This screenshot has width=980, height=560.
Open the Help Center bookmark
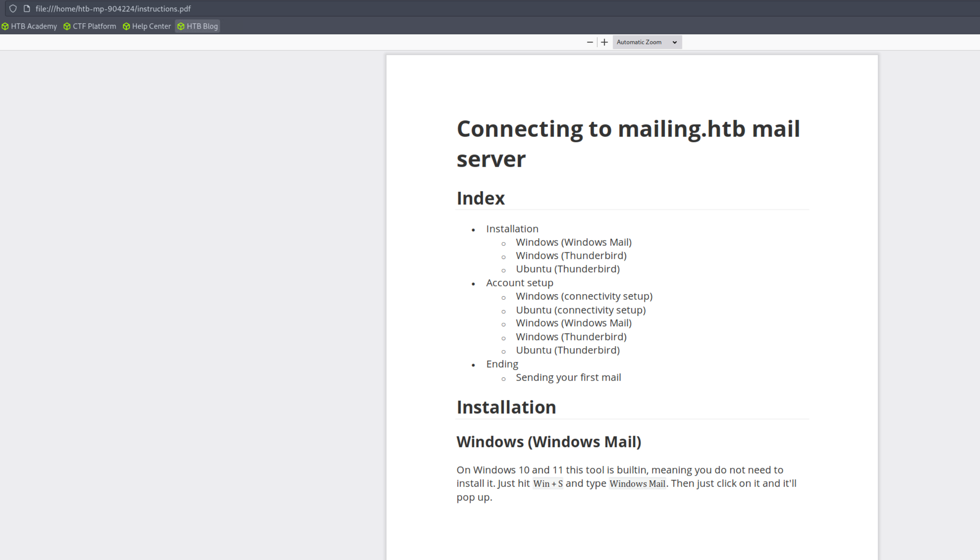coord(147,26)
